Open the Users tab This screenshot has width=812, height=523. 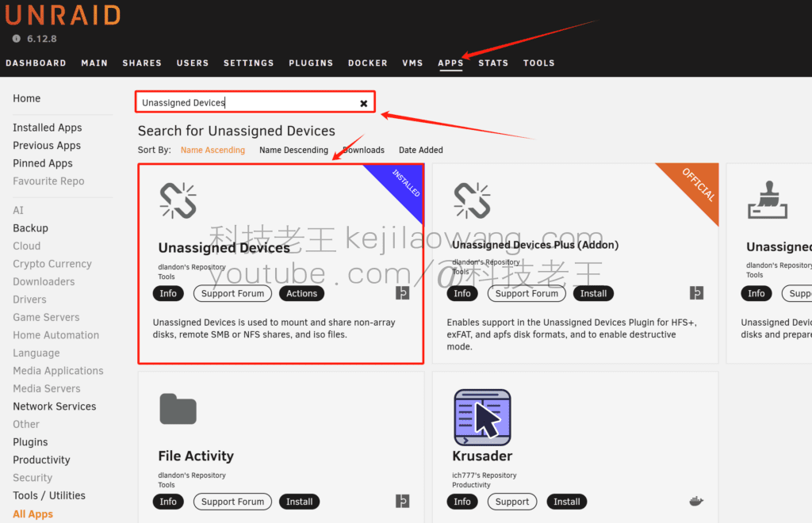tap(193, 63)
